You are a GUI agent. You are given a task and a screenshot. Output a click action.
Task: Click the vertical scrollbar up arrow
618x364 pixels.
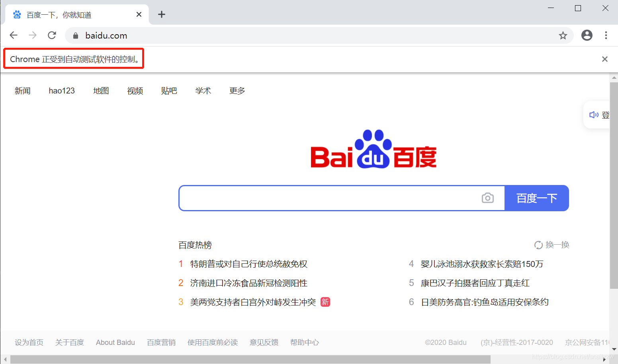point(614,78)
